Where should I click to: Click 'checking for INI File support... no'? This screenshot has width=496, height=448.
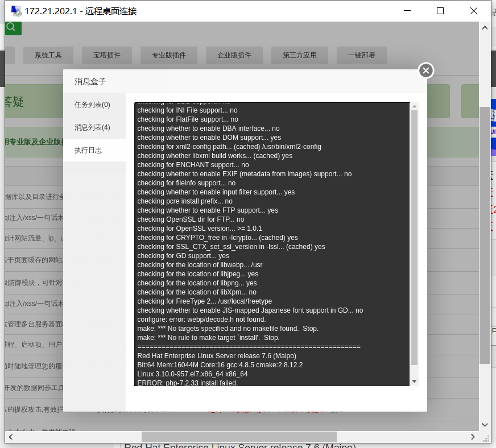click(187, 110)
